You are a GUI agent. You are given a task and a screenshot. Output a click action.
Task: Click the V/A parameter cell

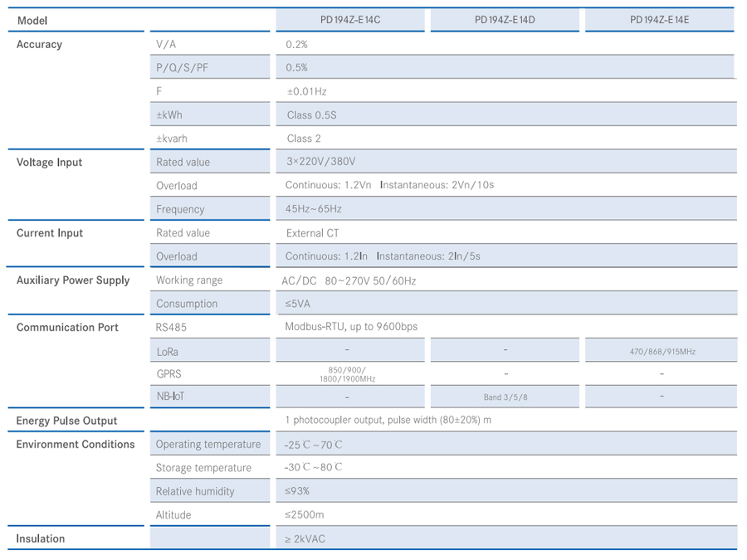tap(210, 44)
